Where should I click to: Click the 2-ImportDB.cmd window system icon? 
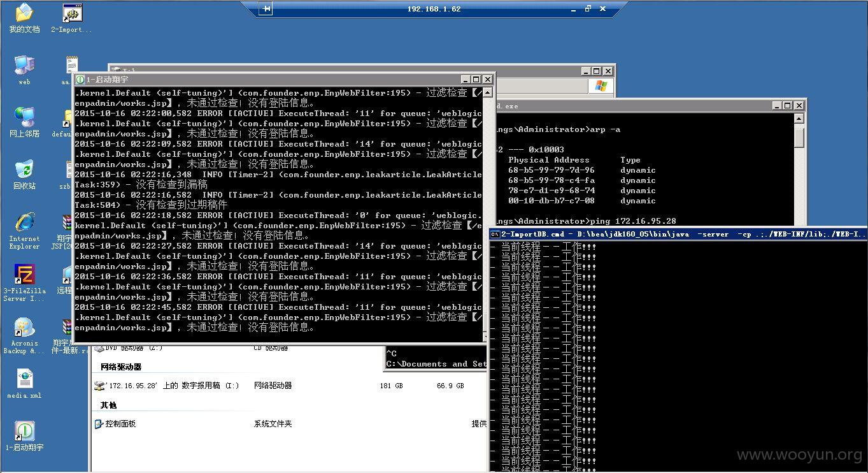click(x=495, y=234)
